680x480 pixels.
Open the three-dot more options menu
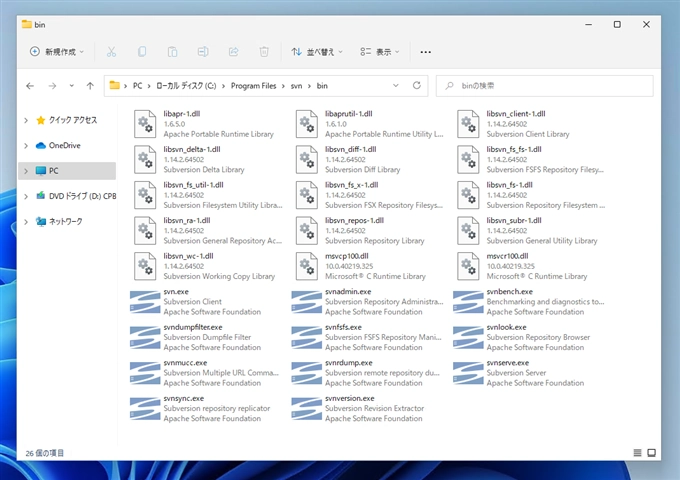(x=426, y=51)
